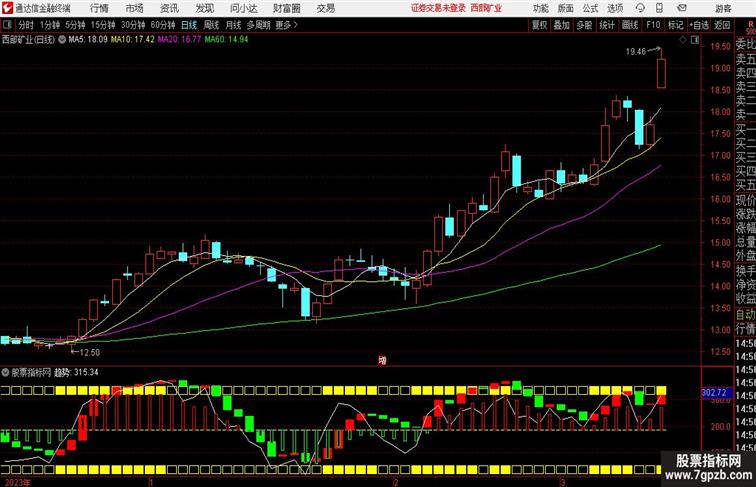Click the 标记 mark button
The height and width of the screenshot is (487, 756).
[675, 25]
